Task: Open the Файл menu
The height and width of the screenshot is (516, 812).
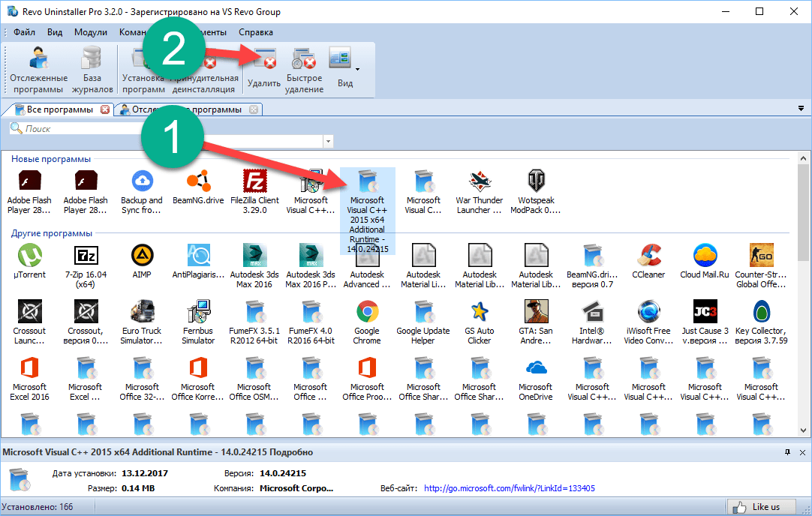Action: point(24,32)
